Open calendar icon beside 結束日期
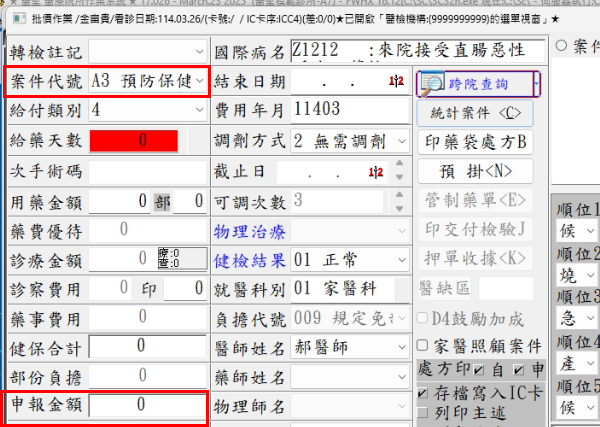The height and width of the screenshot is (427, 600). (x=397, y=83)
